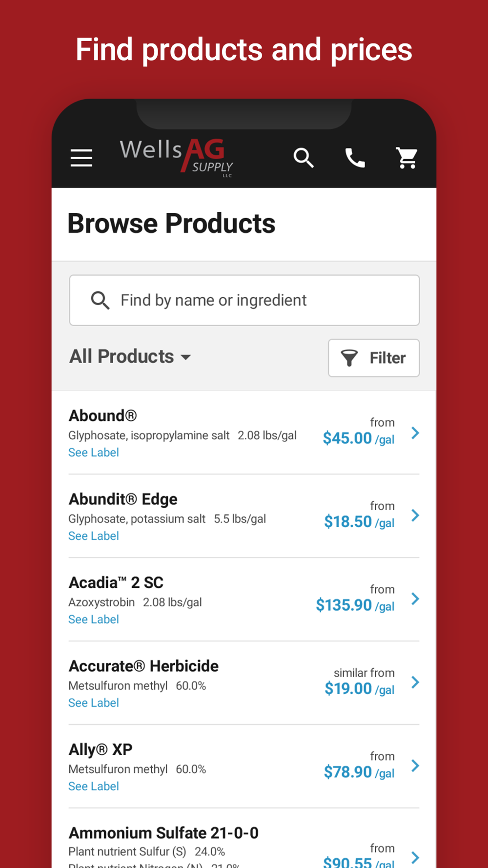Click the magnifier inside search box
The image size is (488, 868).
point(100,300)
